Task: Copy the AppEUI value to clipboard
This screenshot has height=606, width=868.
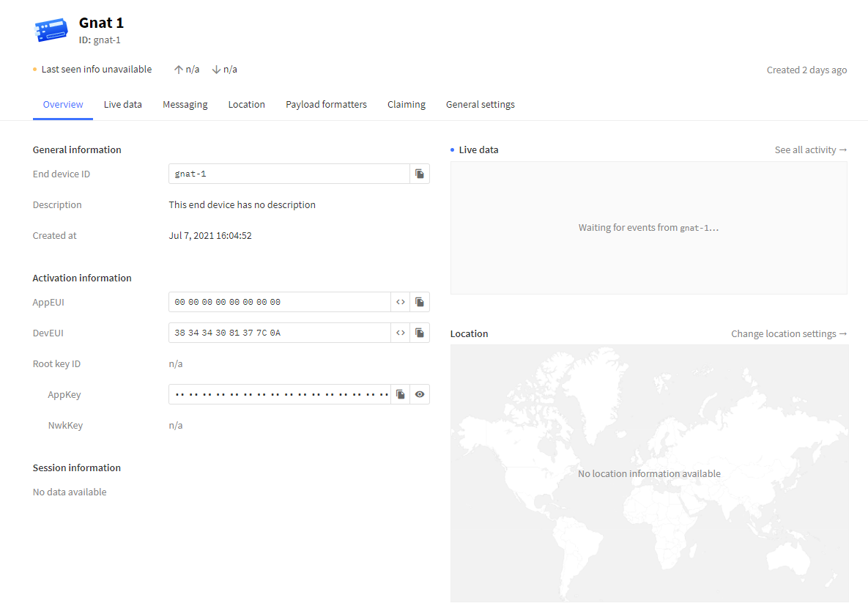Action: (x=420, y=302)
